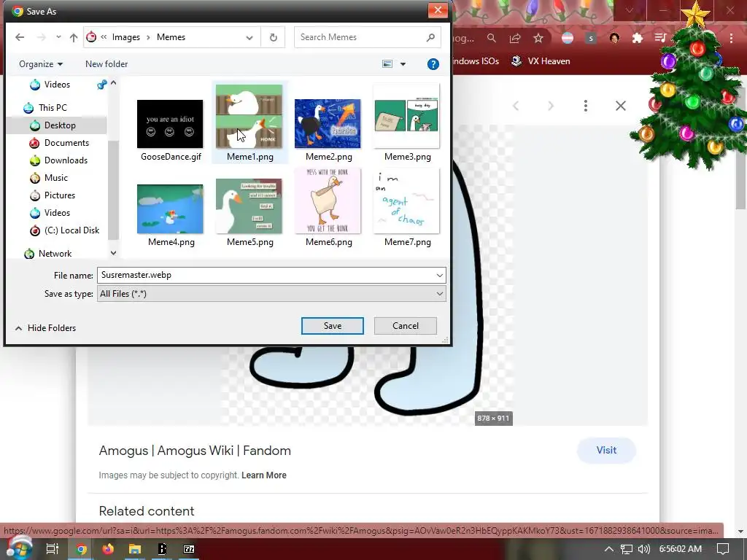747x560 pixels.
Task: Open view options dropdown arrow
Action: click(x=403, y=64)
